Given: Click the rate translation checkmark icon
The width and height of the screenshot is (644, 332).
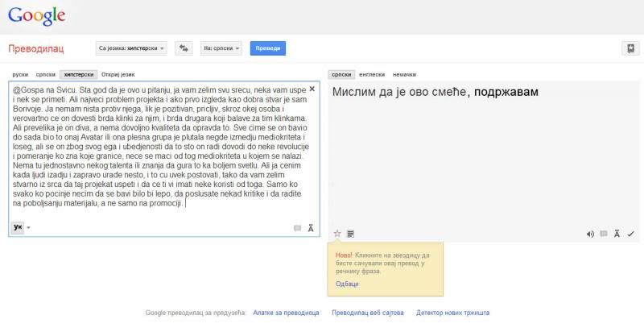Looking at the screenshot, I should click(630, 234).
